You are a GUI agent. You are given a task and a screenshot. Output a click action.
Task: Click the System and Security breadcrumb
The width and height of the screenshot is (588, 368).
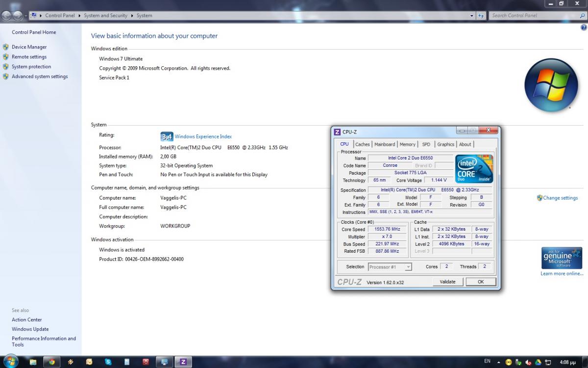[105, 16]
